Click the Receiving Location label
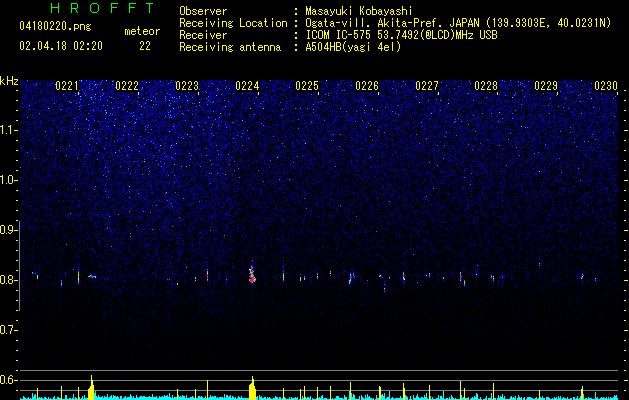Image resolution: width=629 pixels, height=400 pixels. coord(233,23)
